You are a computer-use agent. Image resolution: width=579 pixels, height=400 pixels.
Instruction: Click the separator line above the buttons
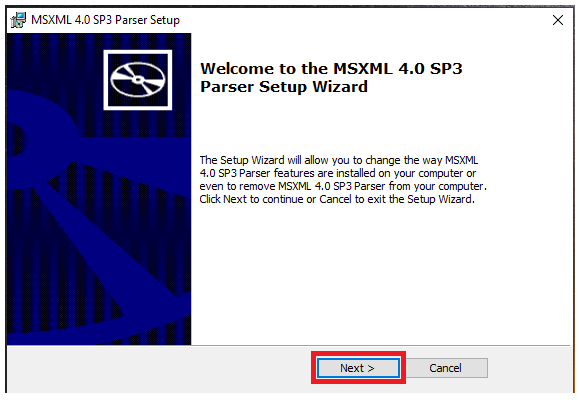pyautogui.click(x=288, y=346)
